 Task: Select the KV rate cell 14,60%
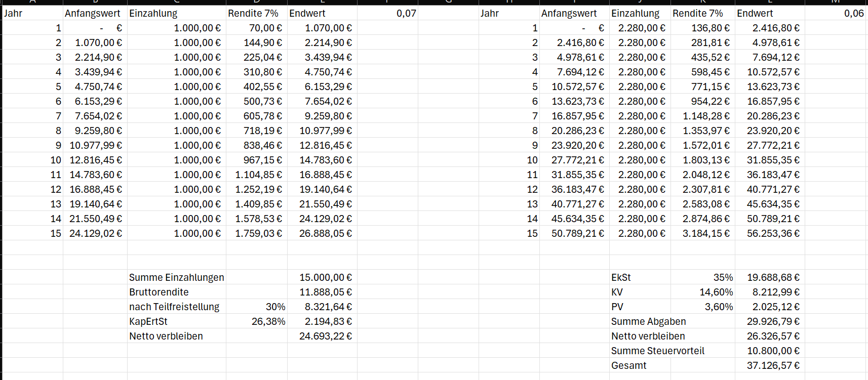702,292
